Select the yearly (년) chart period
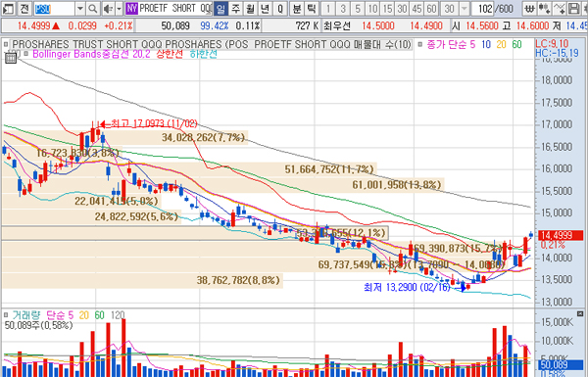588x377 pixels. 265,8
